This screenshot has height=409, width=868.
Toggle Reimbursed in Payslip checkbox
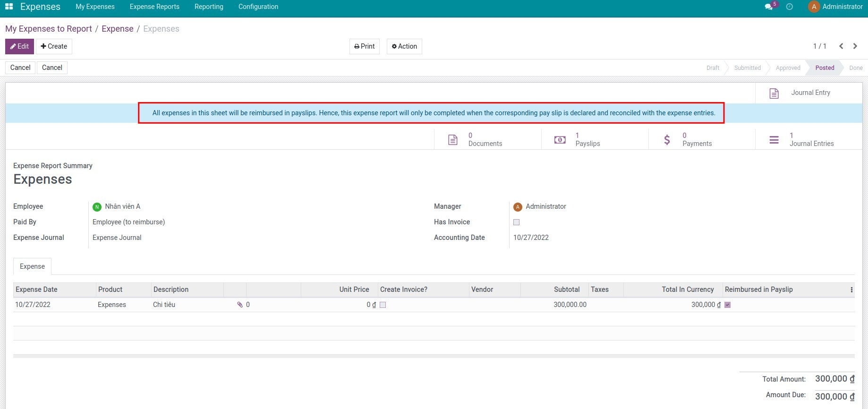pos(728,305)
